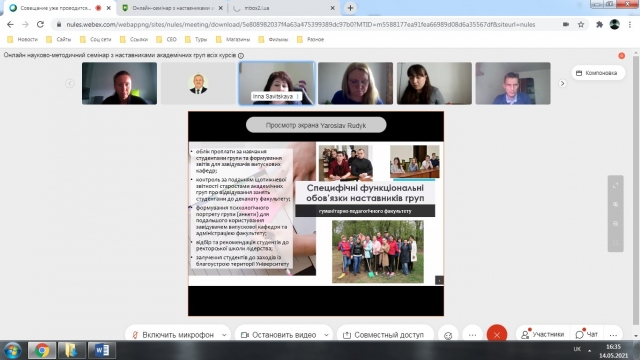This screenshot has width=640, height=360.
Task: Open the Туры bookmarks folder
Action: (196, 40)
